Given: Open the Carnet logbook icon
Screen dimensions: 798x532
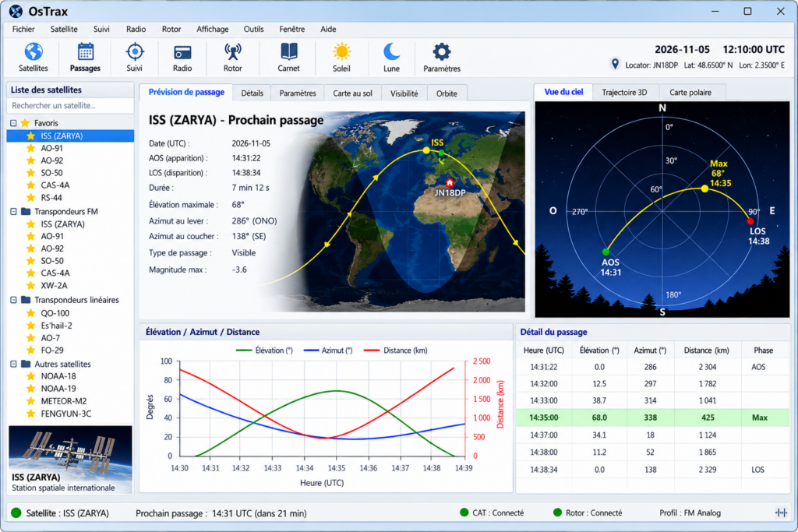Looking at the screenshot, I should (x=288, y=51).
